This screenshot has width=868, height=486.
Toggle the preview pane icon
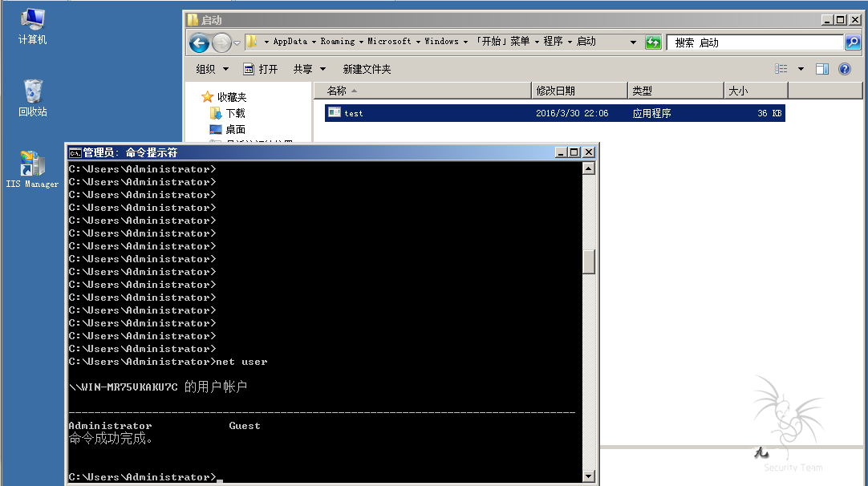(x=822, y=69)
